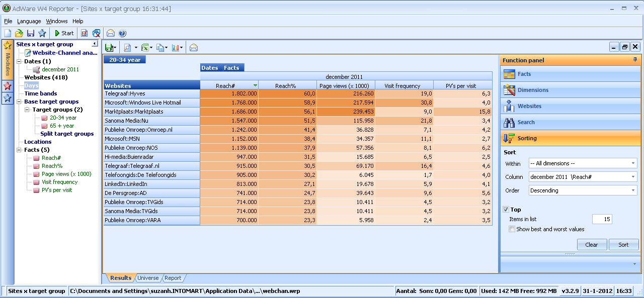This screenshot has width=644, height=298.
Task: Open help with the question mark icon
Action: point(122,33)
